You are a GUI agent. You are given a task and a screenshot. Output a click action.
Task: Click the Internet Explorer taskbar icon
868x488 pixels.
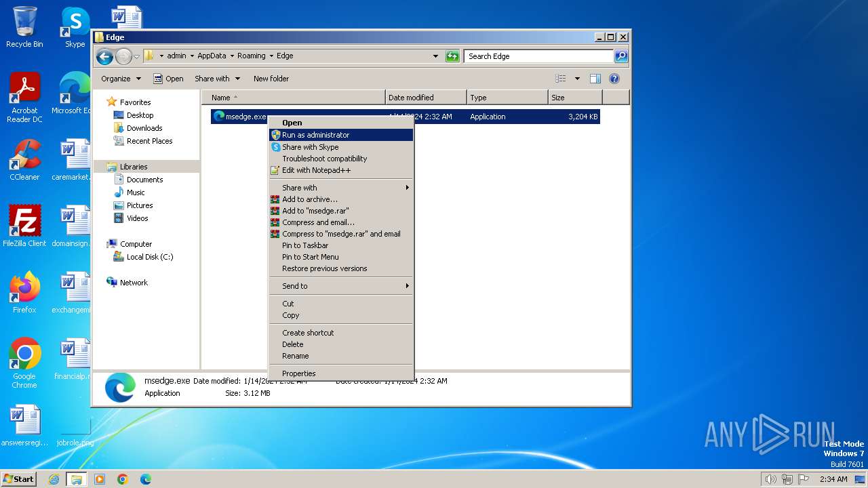(54, 479)
